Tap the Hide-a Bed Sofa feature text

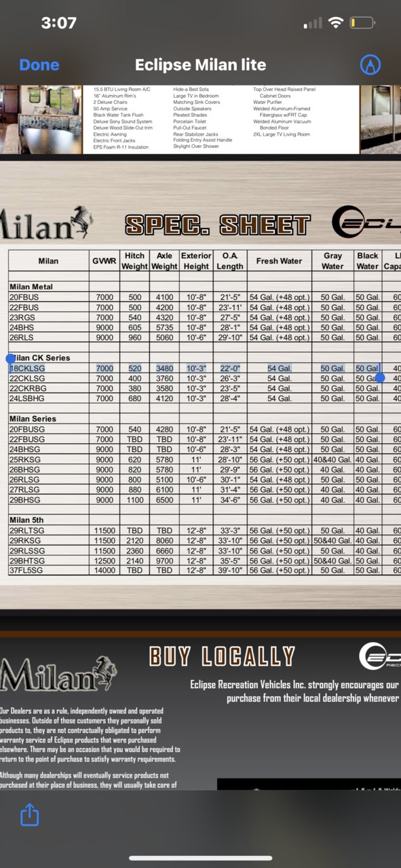point(192,89)
